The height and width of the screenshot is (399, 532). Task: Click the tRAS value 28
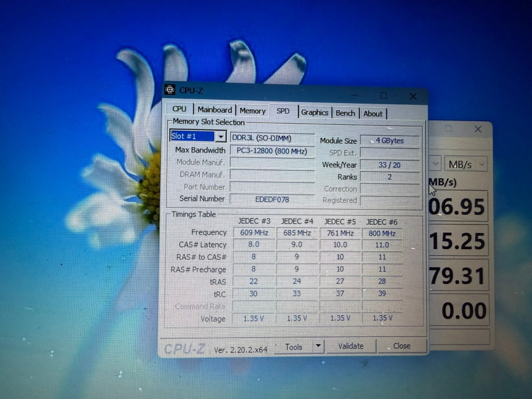382,281
